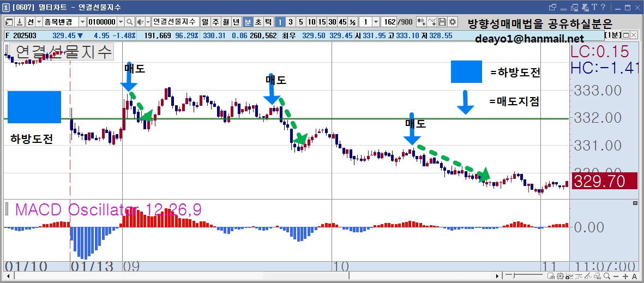The image size is (644, 283).
Task: Click the add indicator line icon
Action: click(x=432, y=22)
